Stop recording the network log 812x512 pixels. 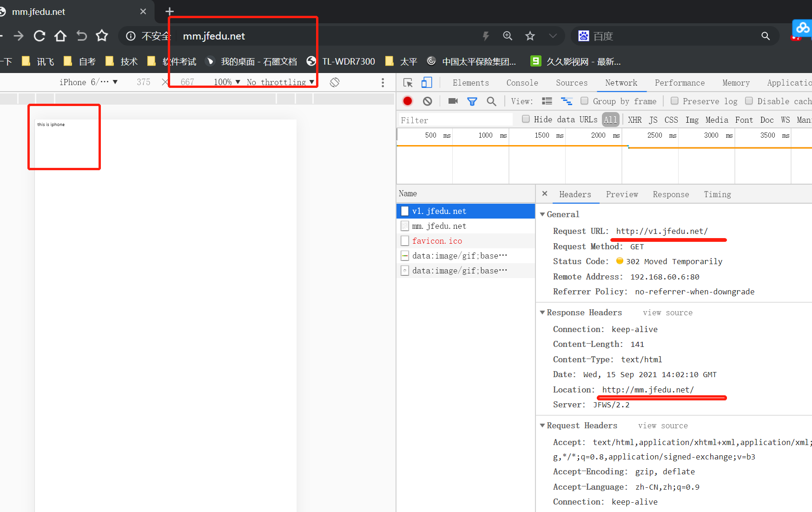pyautogui.click(x=408, y=101)
